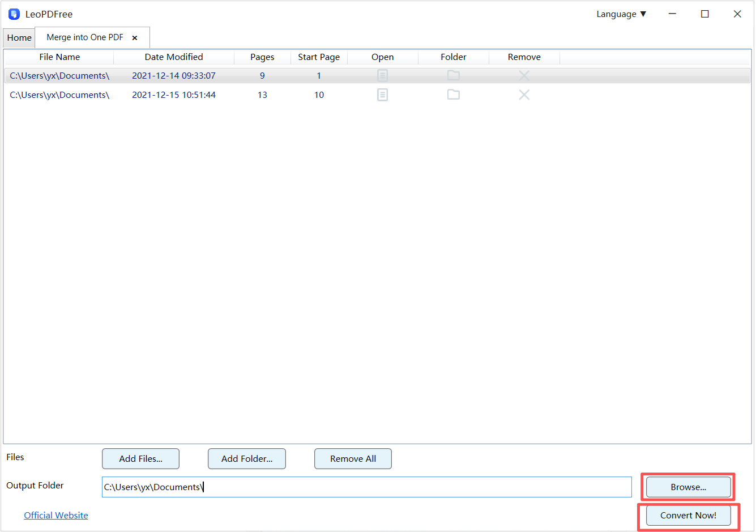Image resolution: width=756 pixels, height=532 pixels.
Task: Click the Remove All button
Action: point(353,459)
